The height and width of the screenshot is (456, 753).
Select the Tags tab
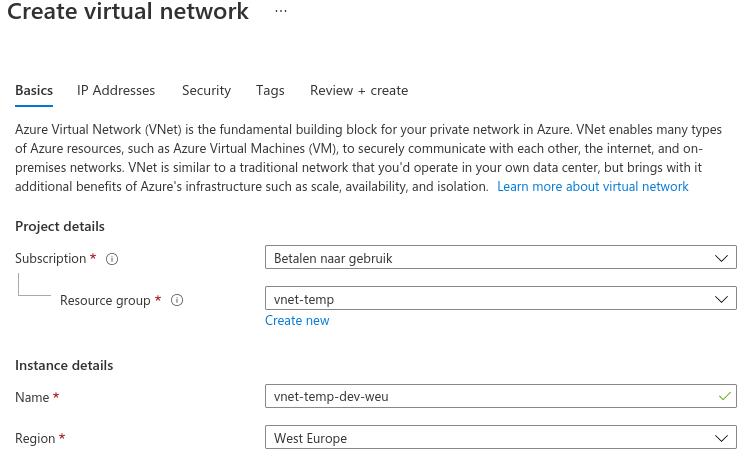pos(270,90)
